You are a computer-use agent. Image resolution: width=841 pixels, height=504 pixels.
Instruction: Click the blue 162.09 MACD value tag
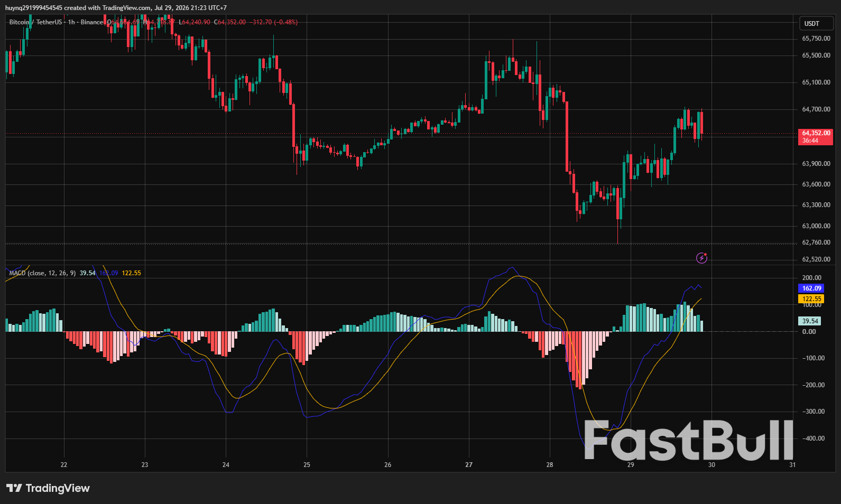811,288
